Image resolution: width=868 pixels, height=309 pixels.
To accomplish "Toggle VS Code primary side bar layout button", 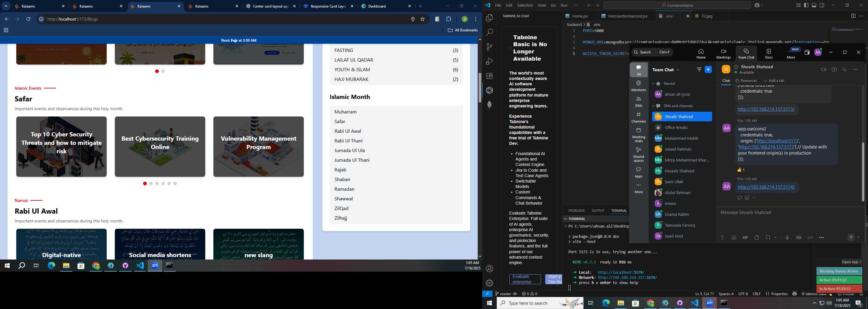I will (806, 5).
